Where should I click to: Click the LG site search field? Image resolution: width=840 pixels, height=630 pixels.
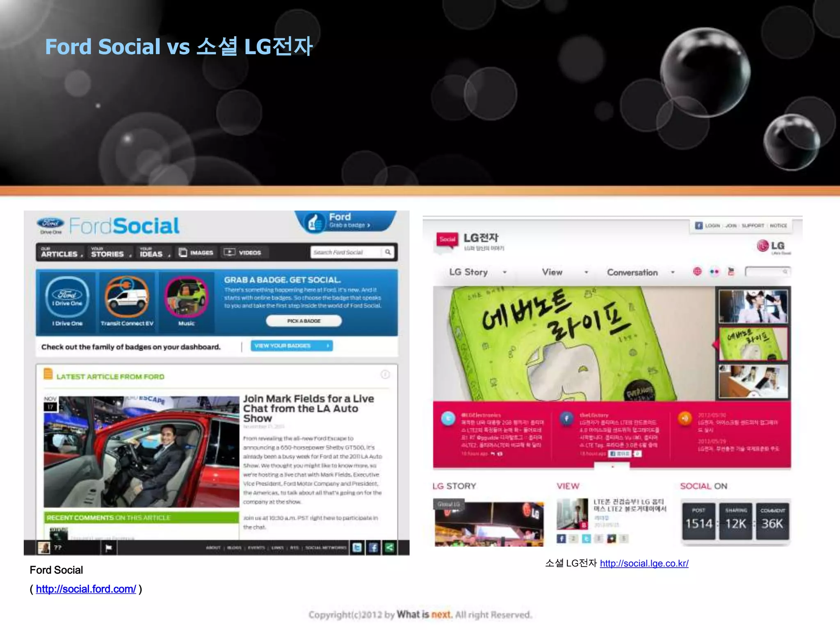point(767,272)
